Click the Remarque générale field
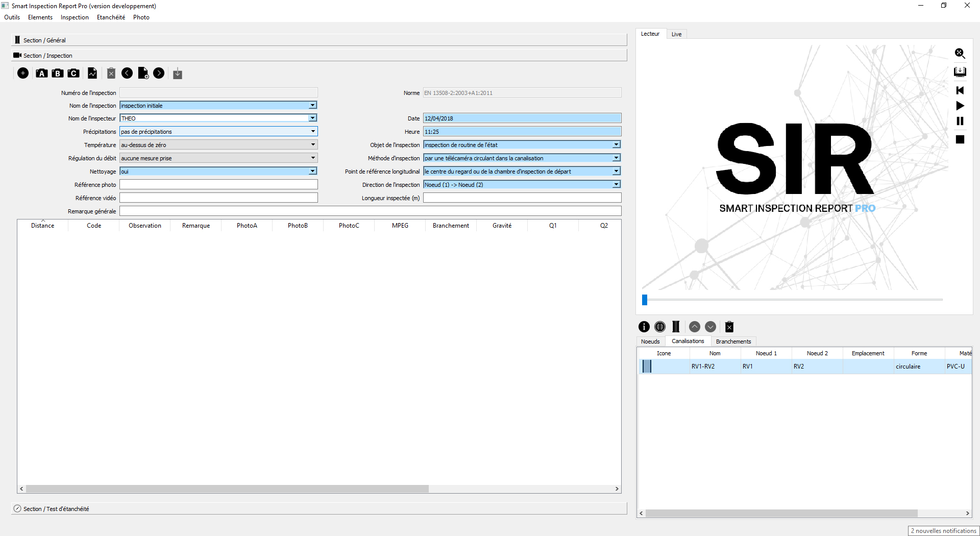This screenshot has width=980, height=536. (370, 211)
